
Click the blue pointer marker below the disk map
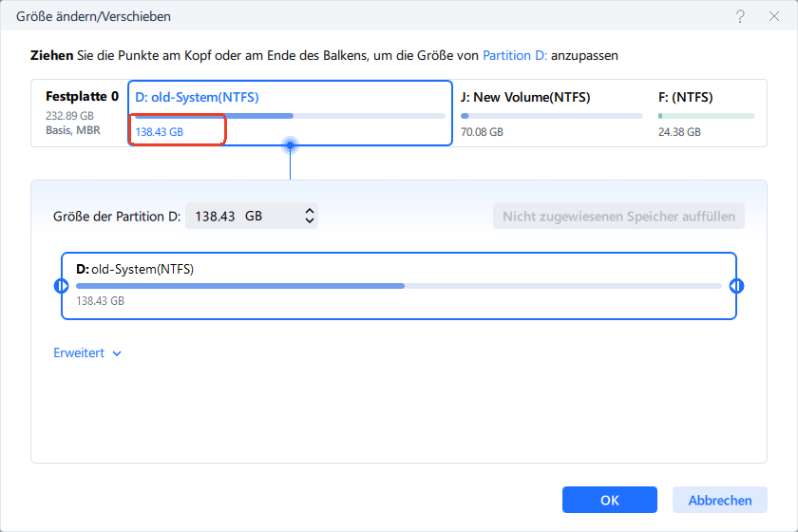coord(290,145)
